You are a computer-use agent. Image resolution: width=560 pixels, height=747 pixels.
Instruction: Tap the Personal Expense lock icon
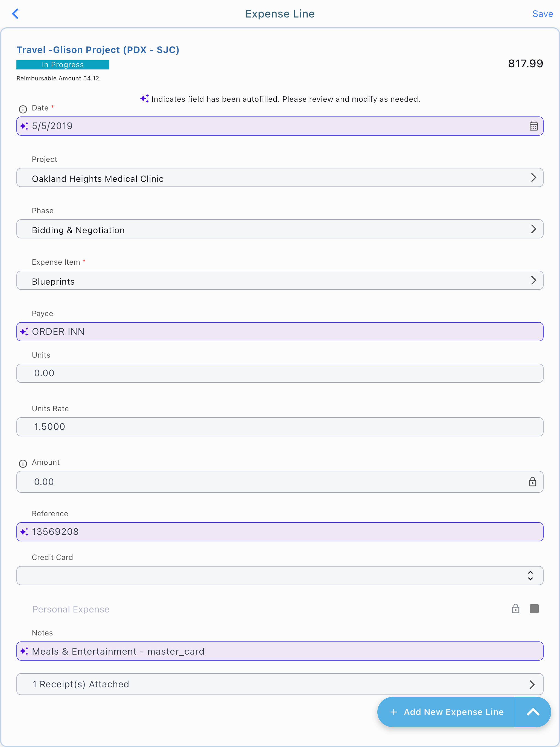coord(515,609)
